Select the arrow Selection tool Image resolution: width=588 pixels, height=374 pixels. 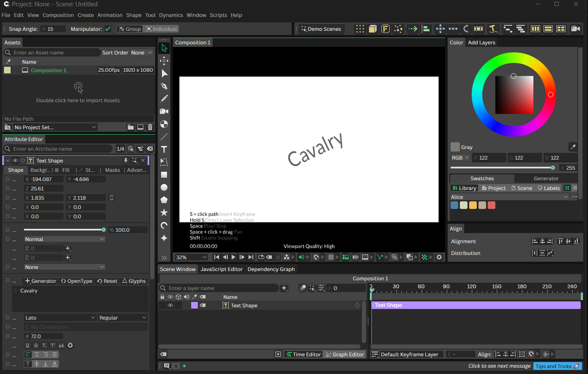point(164,48)
